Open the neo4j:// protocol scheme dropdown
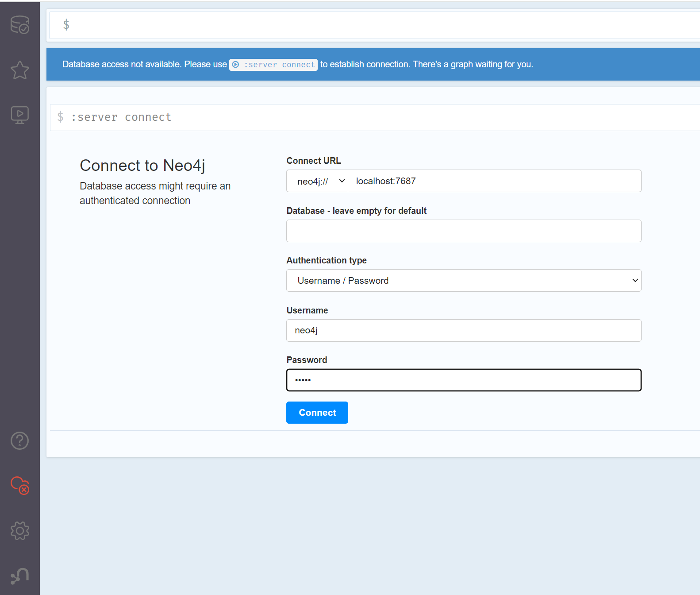Image resolution: width=700 pixels, height=595 pixels. (317, 181)
